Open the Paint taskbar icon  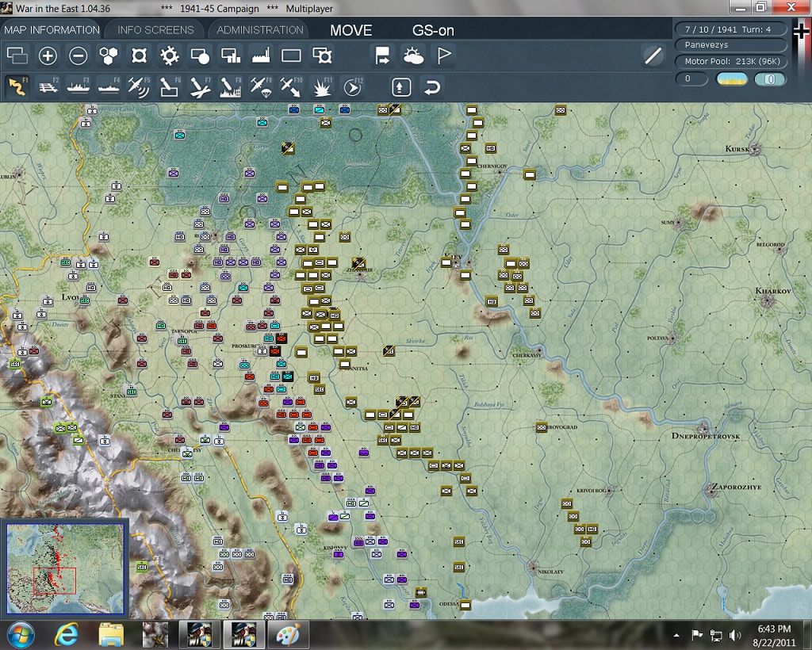pyautogui.click(x=287, y=635)
